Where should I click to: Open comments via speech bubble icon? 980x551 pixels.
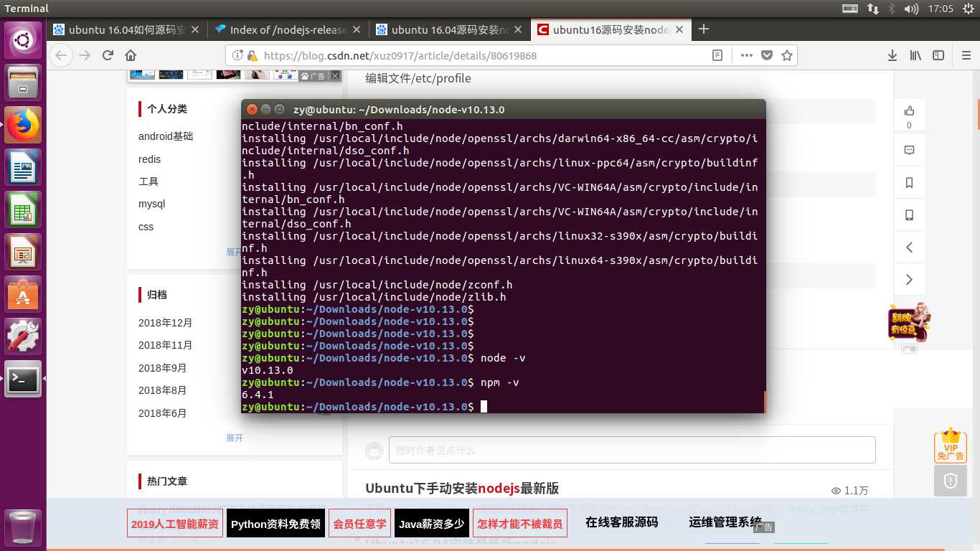(x=909, y=150)
